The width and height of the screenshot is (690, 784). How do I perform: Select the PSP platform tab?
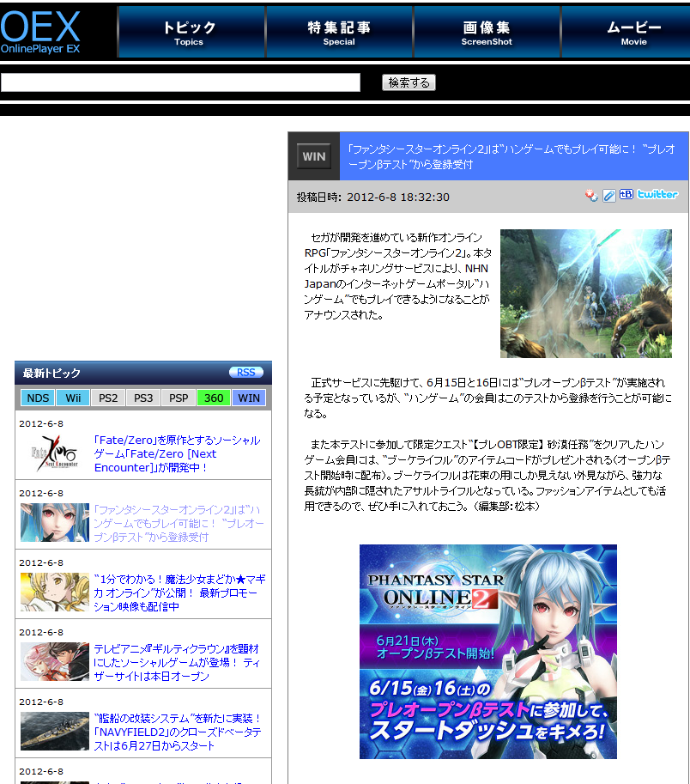click(x=179, y=398)
